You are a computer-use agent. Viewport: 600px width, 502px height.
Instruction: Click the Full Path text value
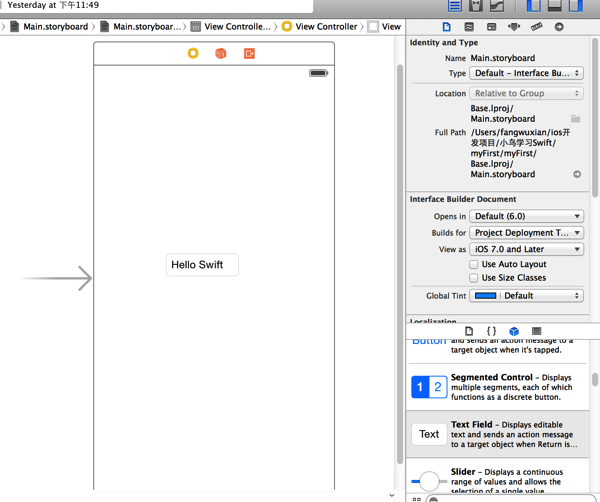pyautogui.click(x=520, y=153)
